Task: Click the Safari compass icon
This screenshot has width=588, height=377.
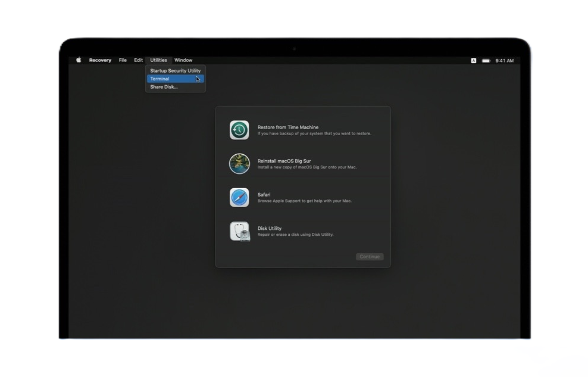Action: (239, 197)
